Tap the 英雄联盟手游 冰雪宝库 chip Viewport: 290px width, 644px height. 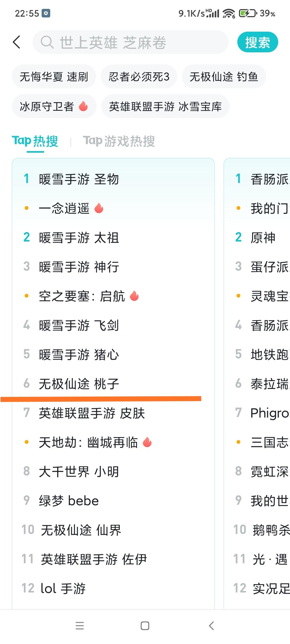[x=165, y=106]
